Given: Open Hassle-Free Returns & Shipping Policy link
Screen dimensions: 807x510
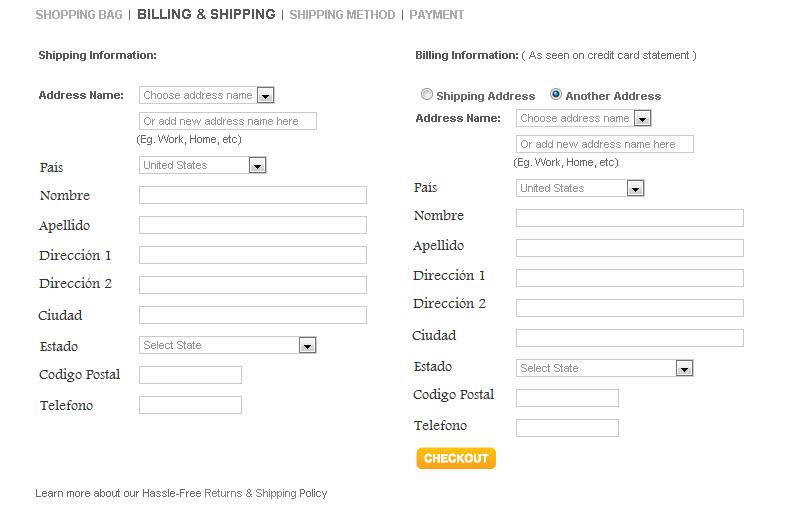Looking at the screenshot, I should (x=234, y=493).
